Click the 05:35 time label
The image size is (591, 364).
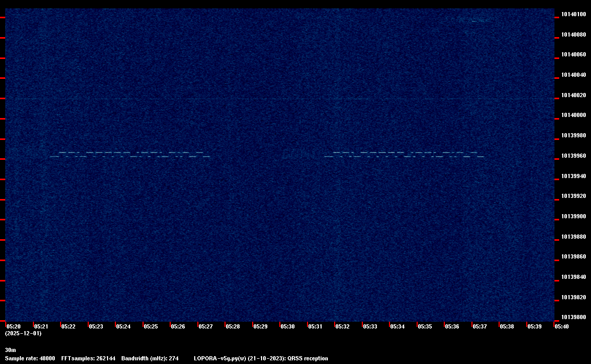pos(425,326)
